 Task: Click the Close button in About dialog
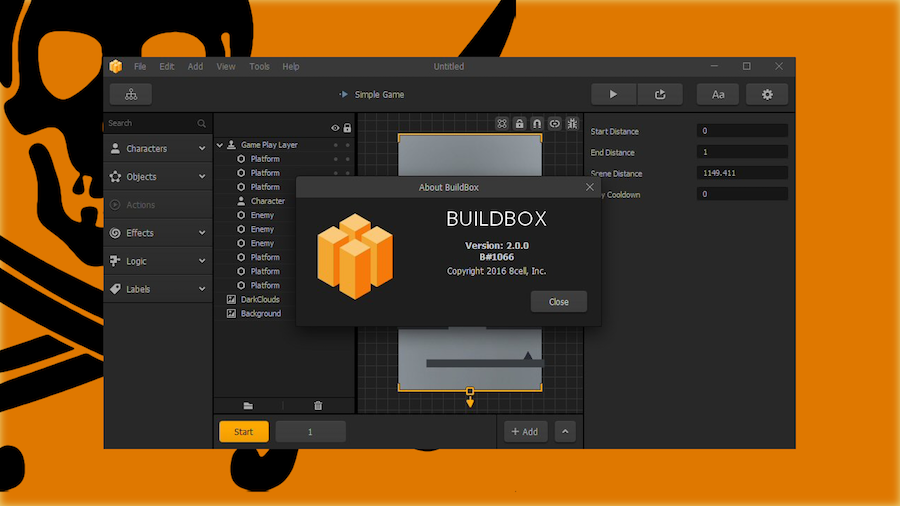point(558,302)
